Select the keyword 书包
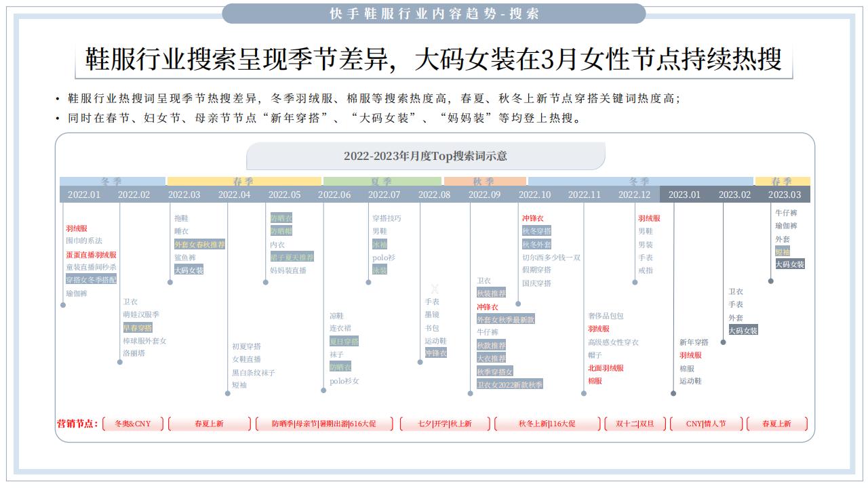 coord(432,328)
